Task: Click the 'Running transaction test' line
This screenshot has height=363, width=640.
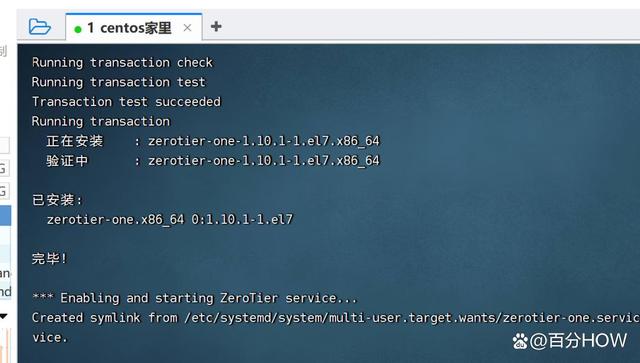Action: tap(118, 82)
